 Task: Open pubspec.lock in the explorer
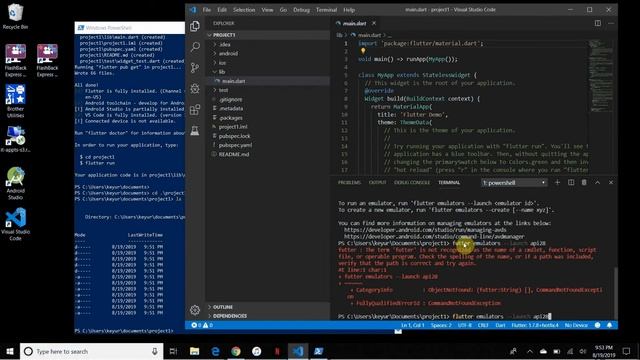coord(268,136)
